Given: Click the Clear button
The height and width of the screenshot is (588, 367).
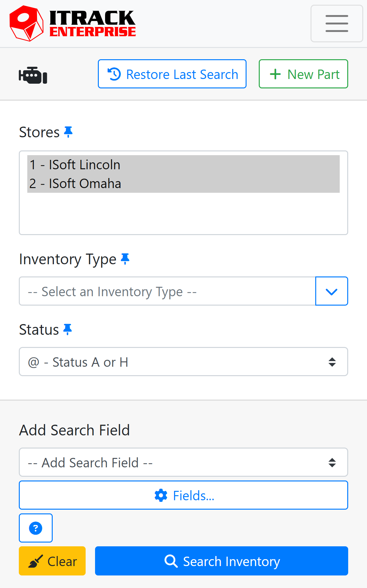Looking at the screenshot, I should pos(52,561).
